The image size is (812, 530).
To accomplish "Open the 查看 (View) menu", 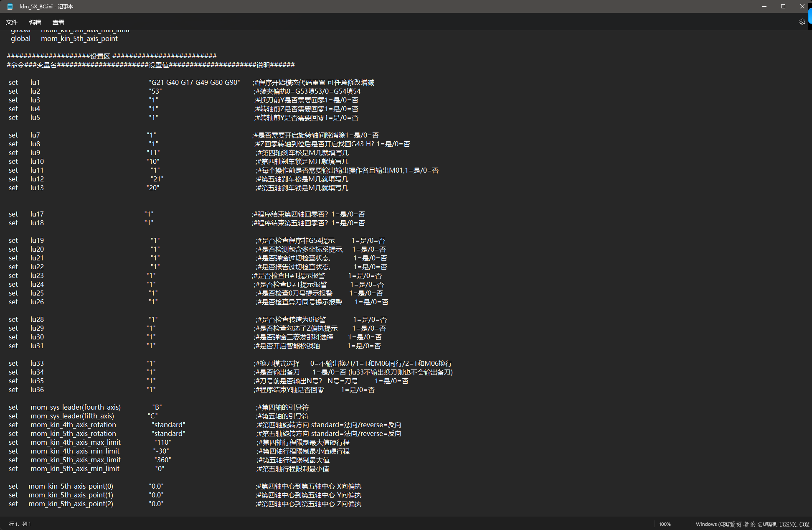I will [58, 22].
